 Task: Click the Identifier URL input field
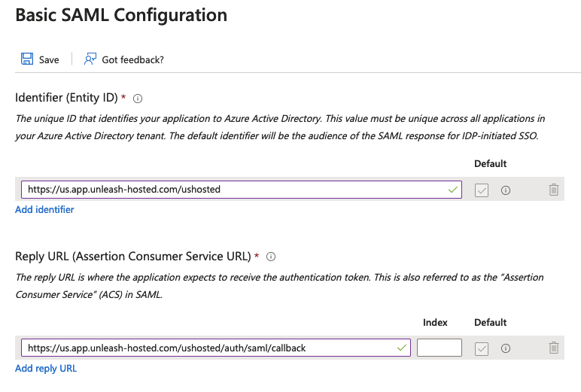pyautogui.click(x=226, y=190)
